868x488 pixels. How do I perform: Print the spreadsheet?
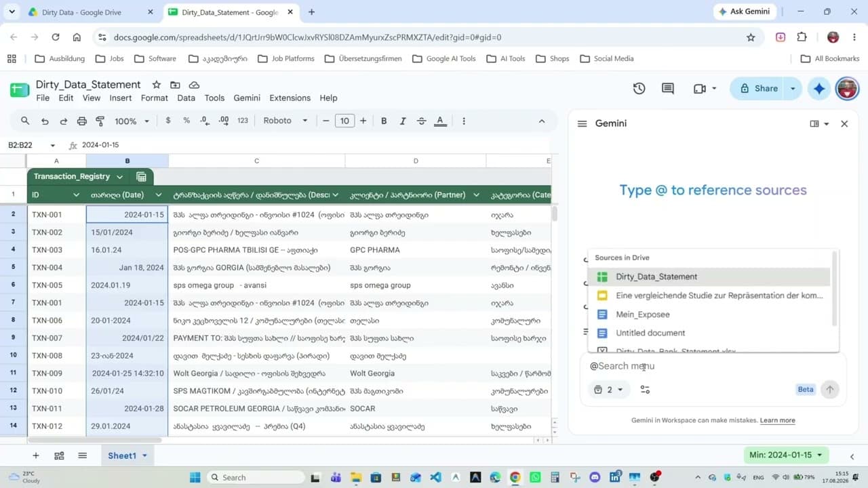[82, 121]
